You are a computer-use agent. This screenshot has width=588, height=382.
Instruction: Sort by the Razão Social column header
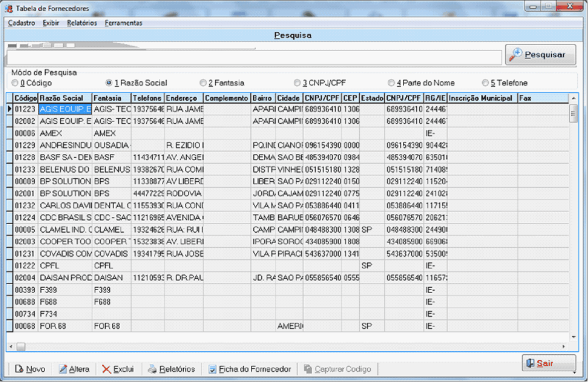[x=65, y=98]
